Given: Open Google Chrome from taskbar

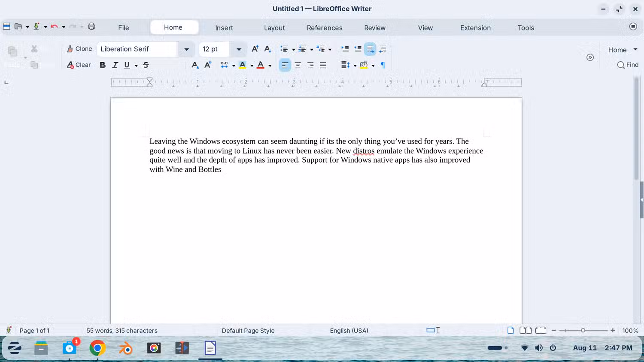Looking at the screenshot, I should pos(97,348).
